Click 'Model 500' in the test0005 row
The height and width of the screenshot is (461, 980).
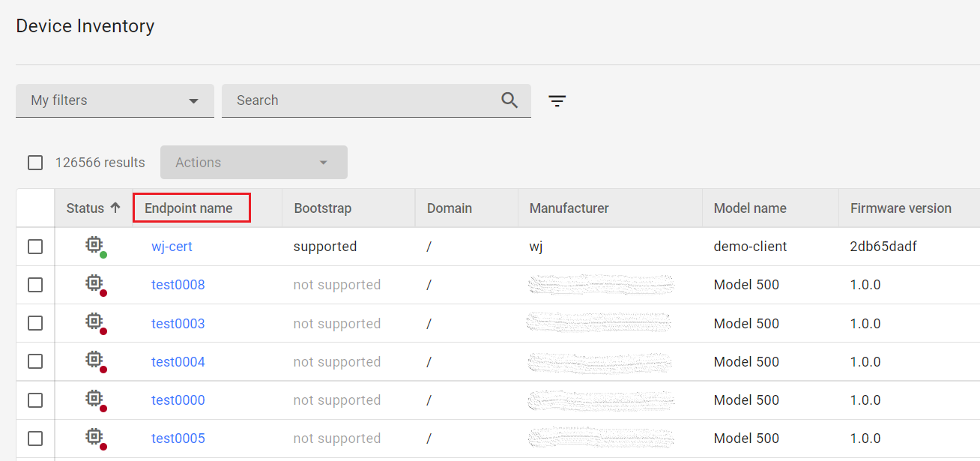click(x=746, y=439)
